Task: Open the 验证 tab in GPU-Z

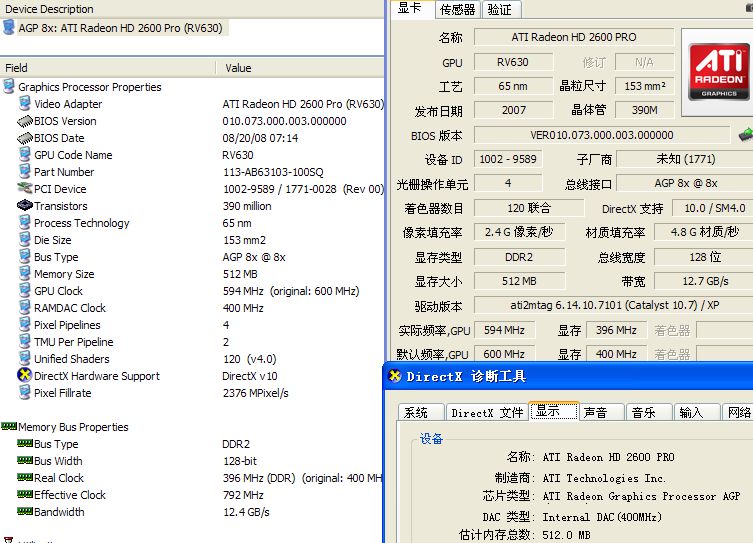Action: [500, 10]
